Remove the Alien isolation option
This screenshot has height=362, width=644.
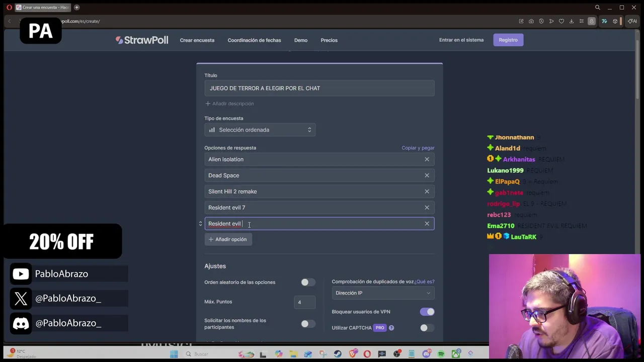(x=427, y=159)
